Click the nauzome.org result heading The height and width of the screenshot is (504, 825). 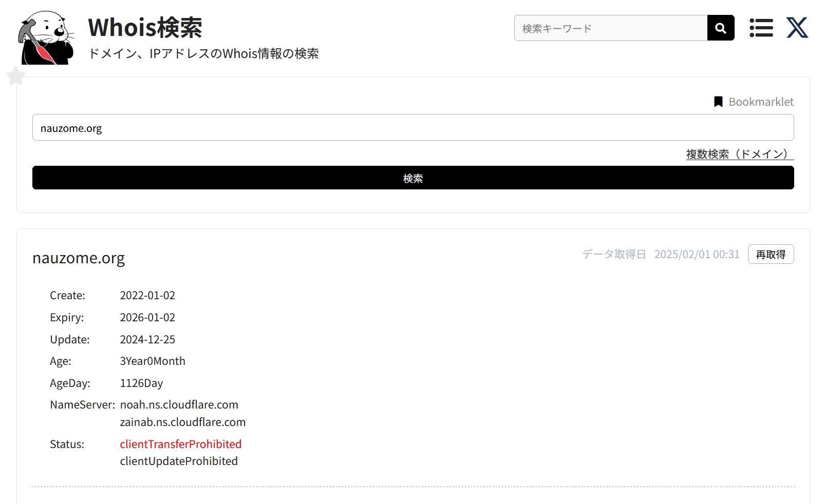click(x=79, y=258)
